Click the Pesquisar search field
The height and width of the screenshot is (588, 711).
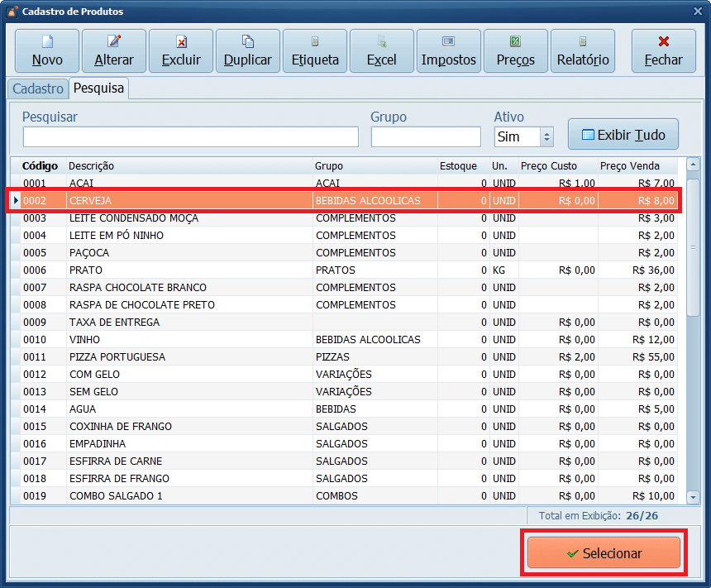[x=191, y=136]
